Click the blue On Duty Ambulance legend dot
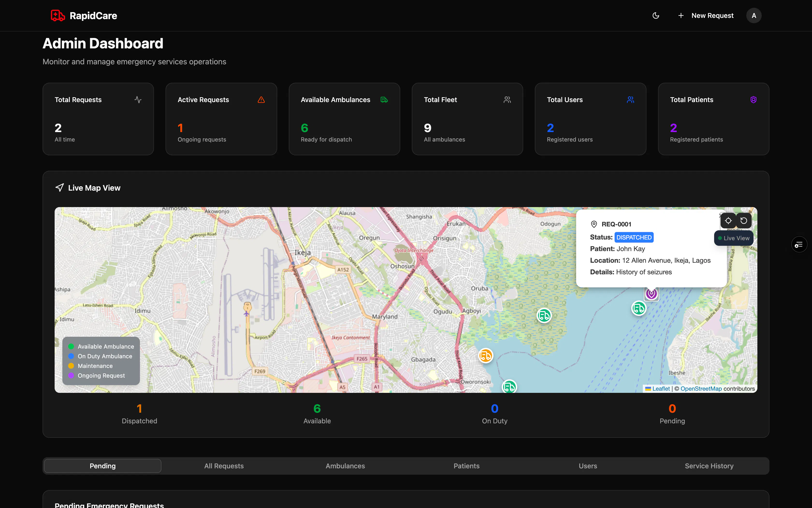Viewport: 812px width, 508px height. tap(71, 356)
